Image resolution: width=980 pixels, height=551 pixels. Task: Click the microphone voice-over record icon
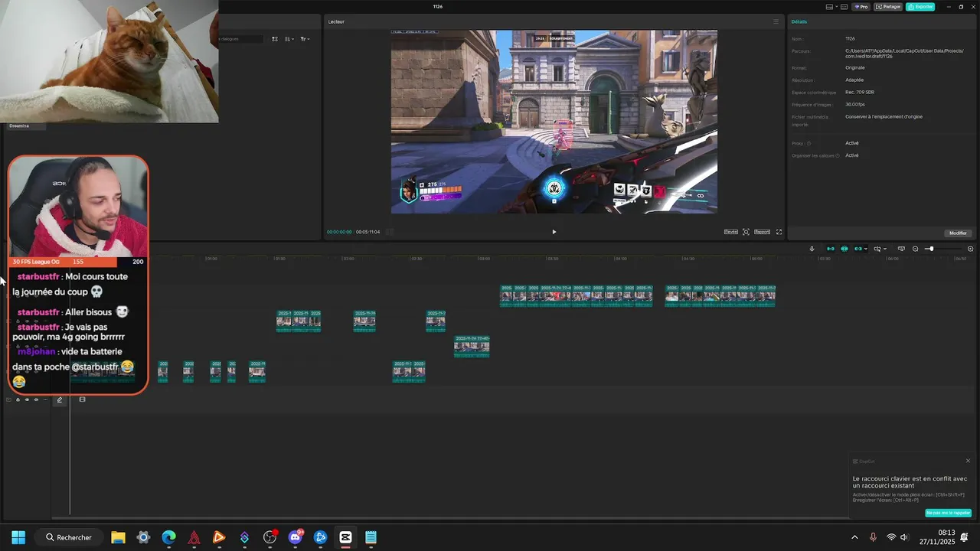pos(812,249)
